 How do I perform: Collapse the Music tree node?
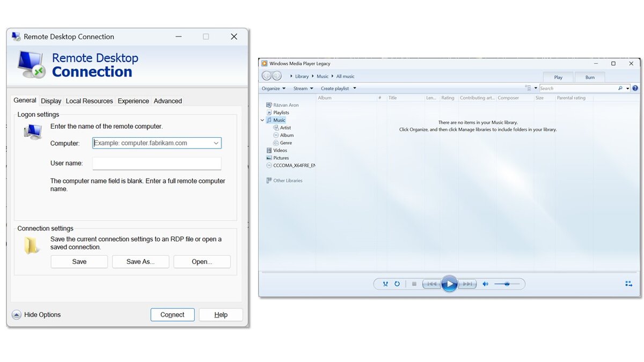click(262, 120)
